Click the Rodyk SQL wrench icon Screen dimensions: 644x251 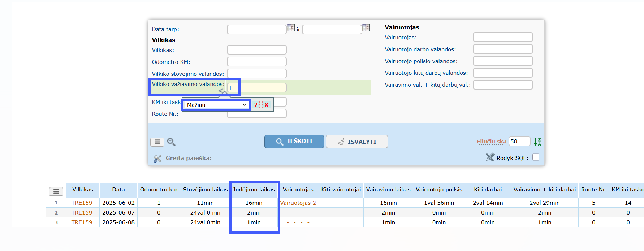click(x=490, y=157)
